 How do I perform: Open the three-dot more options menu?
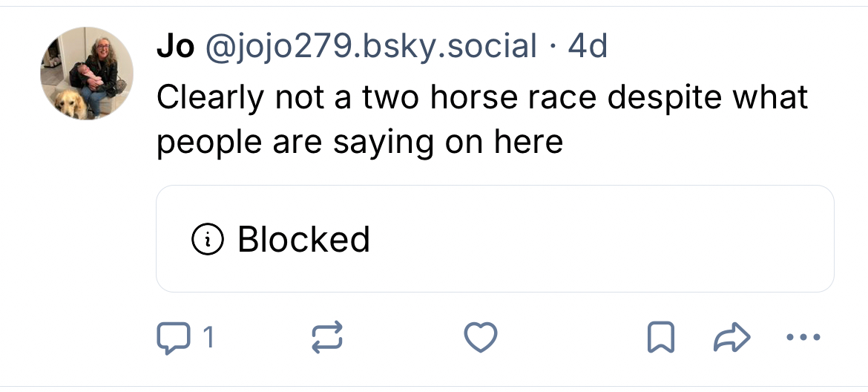tap(803, 338)
